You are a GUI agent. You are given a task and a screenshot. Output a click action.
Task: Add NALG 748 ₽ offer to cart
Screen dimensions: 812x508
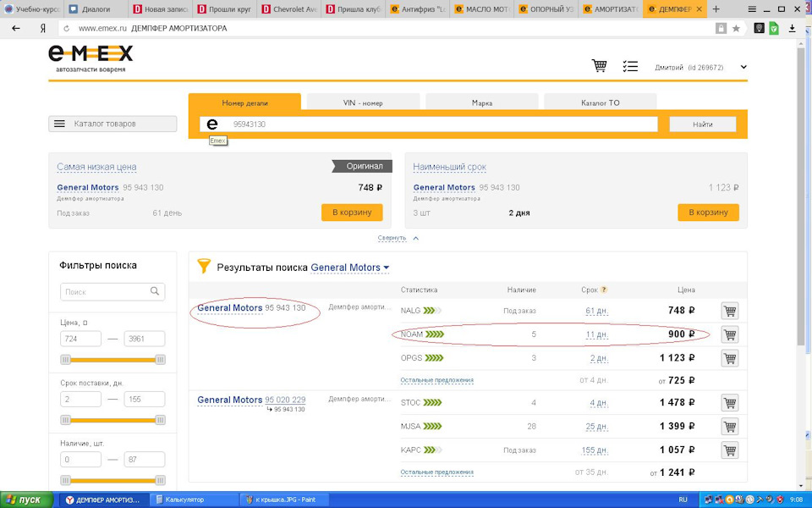coord(730,311)
